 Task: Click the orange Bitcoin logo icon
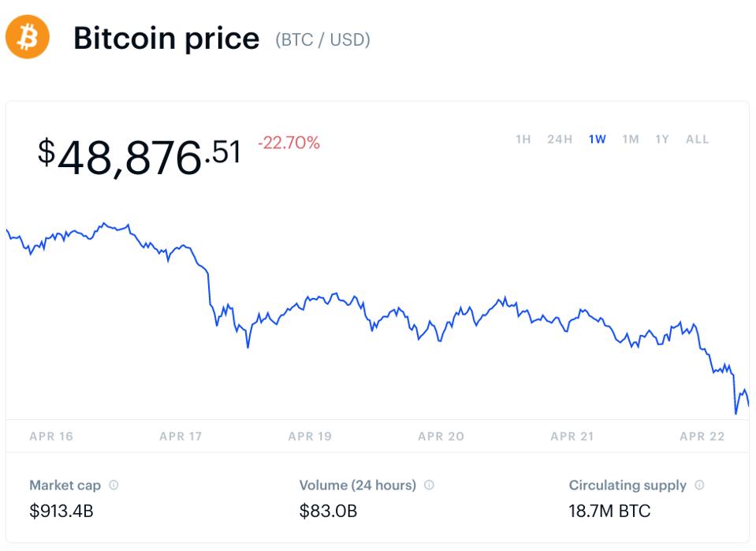coord(28,38)
